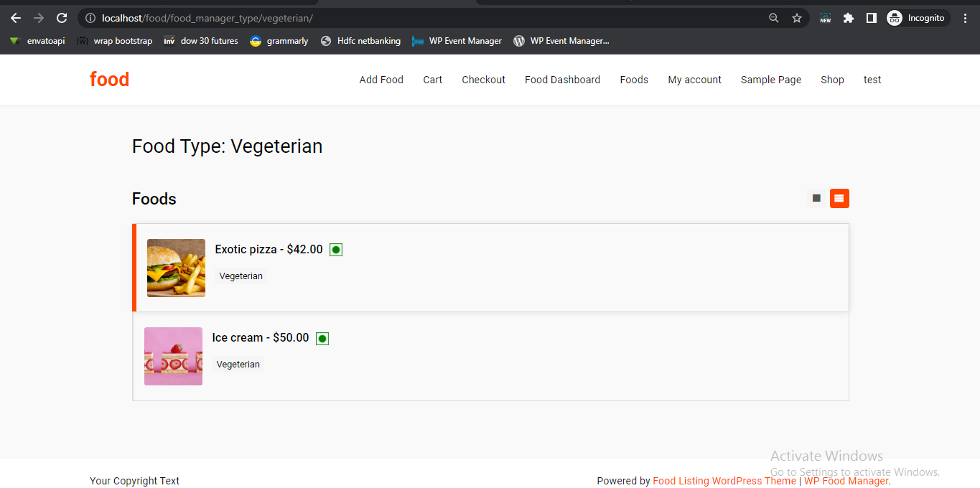Click the green veg icon beside Exotic pizza
980x488 pixels.
(336, 250)
